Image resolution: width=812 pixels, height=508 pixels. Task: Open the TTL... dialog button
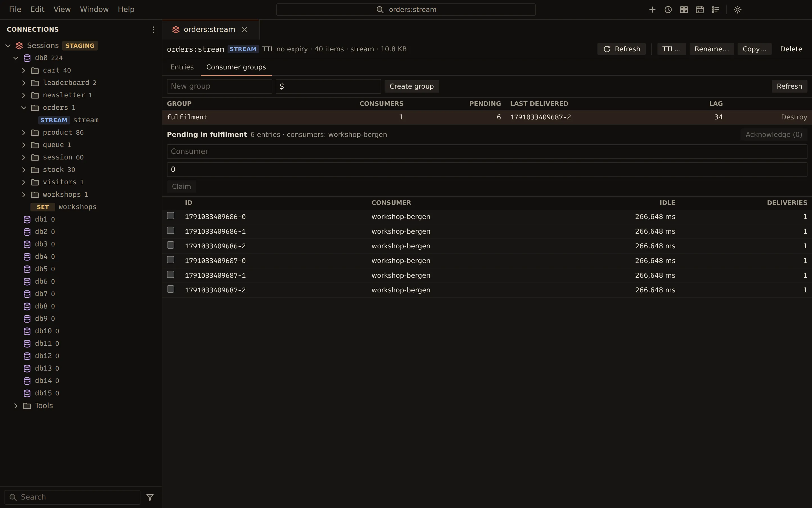[671, 49]
